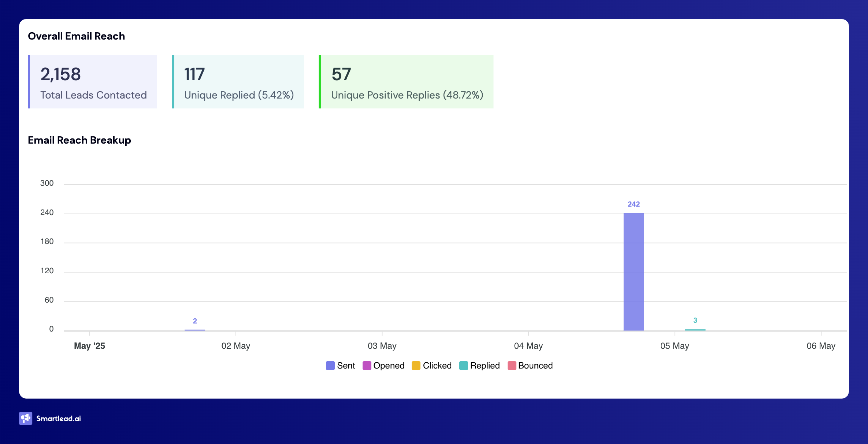Click the purple Sent legend swatch

329,366
